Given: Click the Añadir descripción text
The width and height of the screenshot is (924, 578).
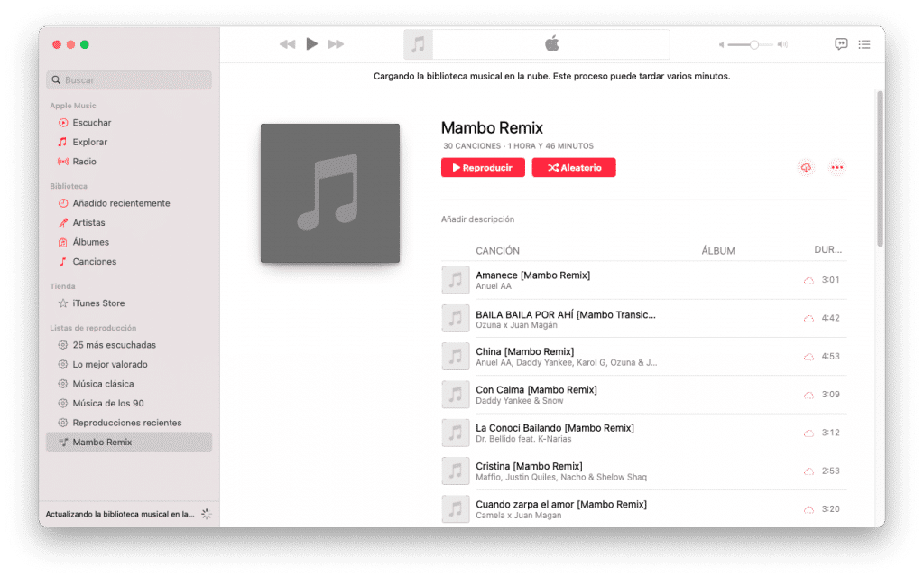Looking at the screenshot, I should (x=478, y=219).
